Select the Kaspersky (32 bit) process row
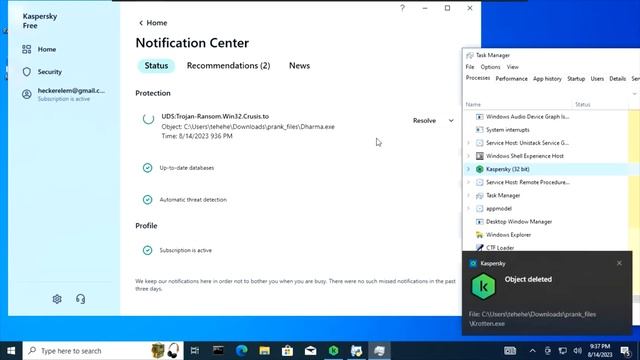 click(x=546, y=169)
